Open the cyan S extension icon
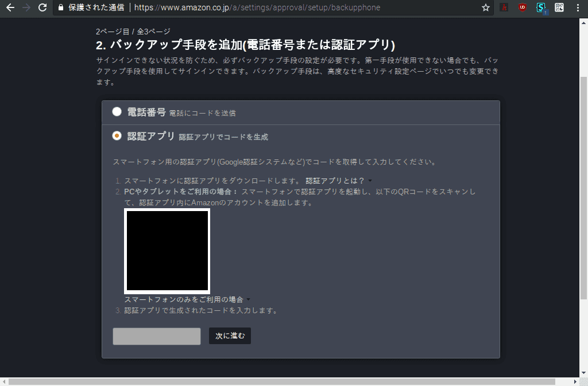This screenshot has width=588, height=386. (x=541, y=7)
